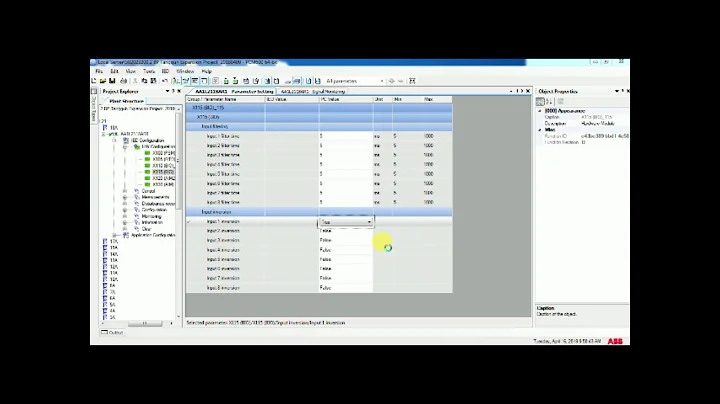Expand the Measurements tree node
720x404 pixels.
125,197
